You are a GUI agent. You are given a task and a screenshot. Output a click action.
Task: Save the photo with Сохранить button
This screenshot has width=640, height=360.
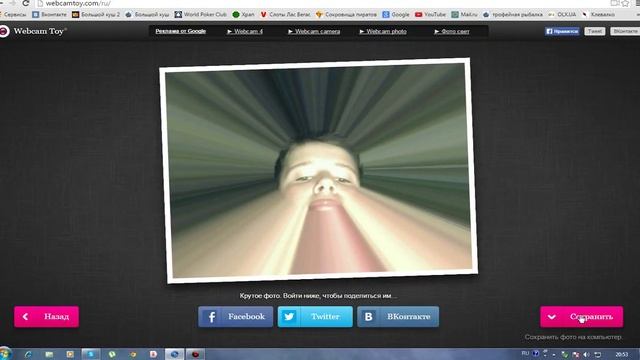tap(582, 317)
